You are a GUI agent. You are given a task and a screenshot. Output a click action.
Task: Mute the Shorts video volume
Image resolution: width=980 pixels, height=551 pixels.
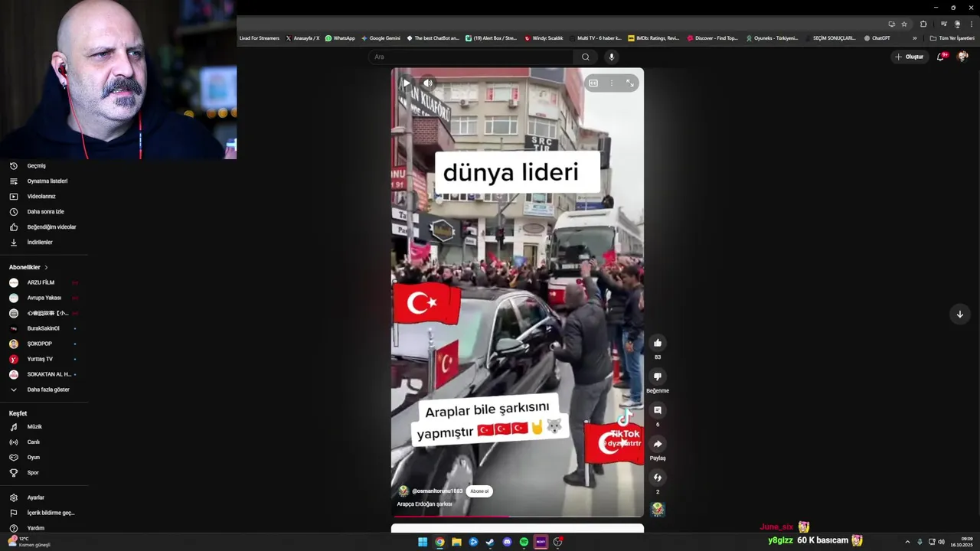(428, 83)
